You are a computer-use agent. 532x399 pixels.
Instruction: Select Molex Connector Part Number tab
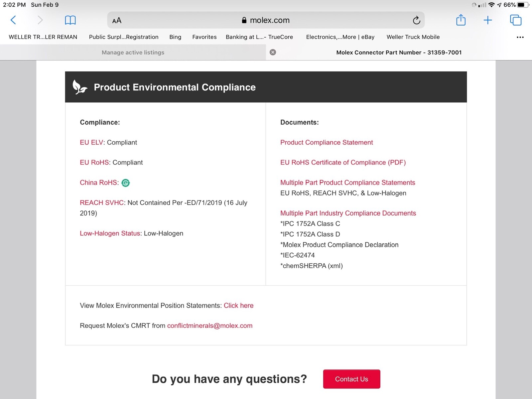coord(399,53)
